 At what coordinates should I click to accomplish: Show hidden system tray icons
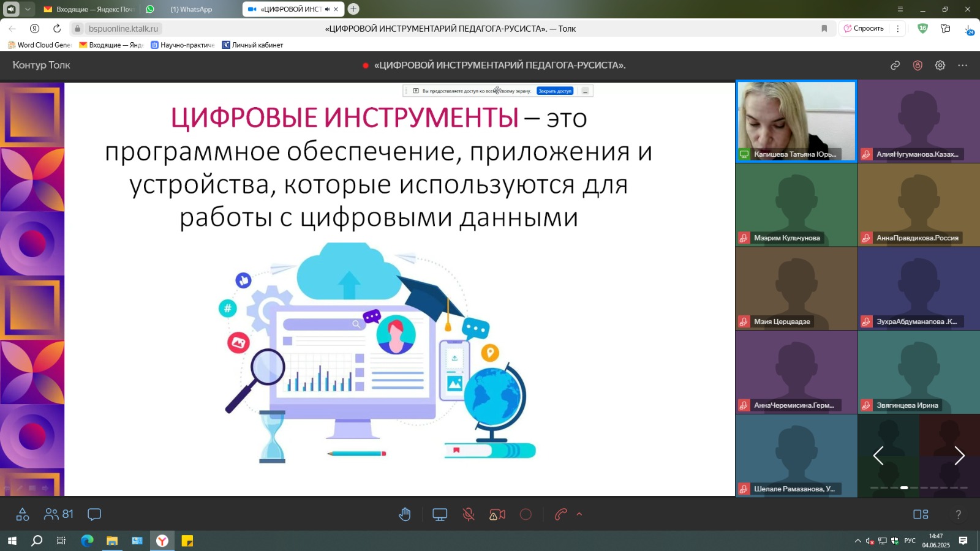tap(858, 541)
